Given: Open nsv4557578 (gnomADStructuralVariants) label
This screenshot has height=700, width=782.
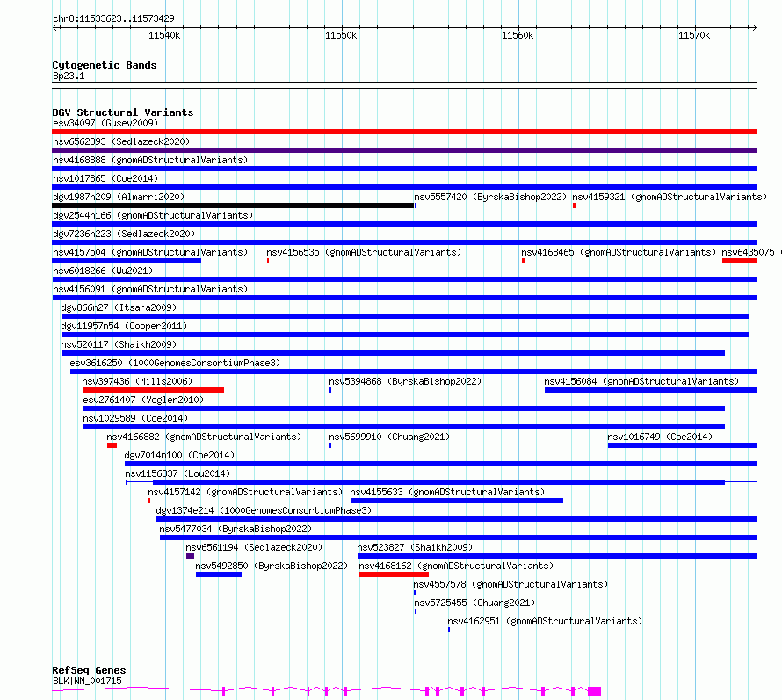Looking at the screenshot, I should pos(510,584).
